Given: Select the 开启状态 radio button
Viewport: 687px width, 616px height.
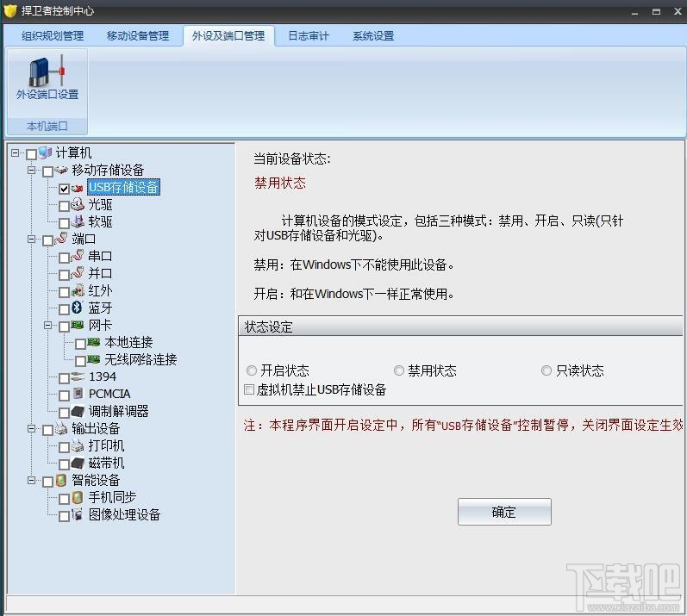Looking at the screenshot, I should point(252,370).
